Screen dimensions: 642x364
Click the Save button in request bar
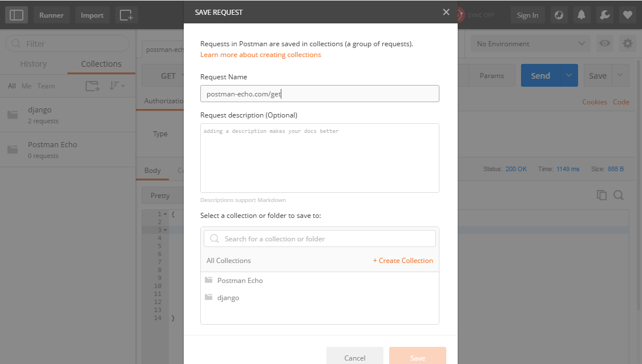[598, 75]
